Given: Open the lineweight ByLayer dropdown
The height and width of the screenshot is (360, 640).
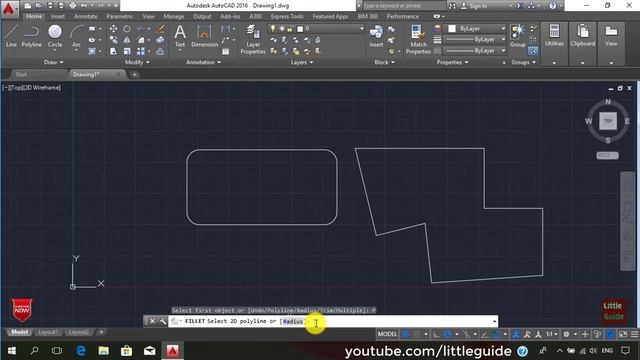Looking at the screenshot, I should pyautogui.click(x=475, y=40).
